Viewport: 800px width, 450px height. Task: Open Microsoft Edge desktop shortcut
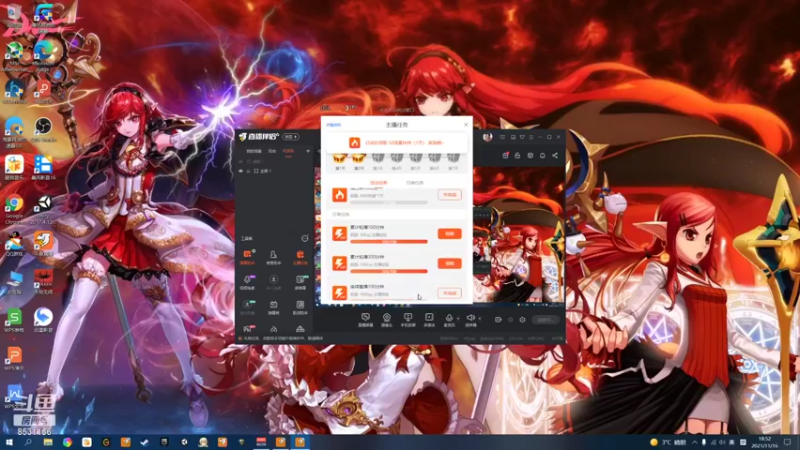(x=43, y=55)
